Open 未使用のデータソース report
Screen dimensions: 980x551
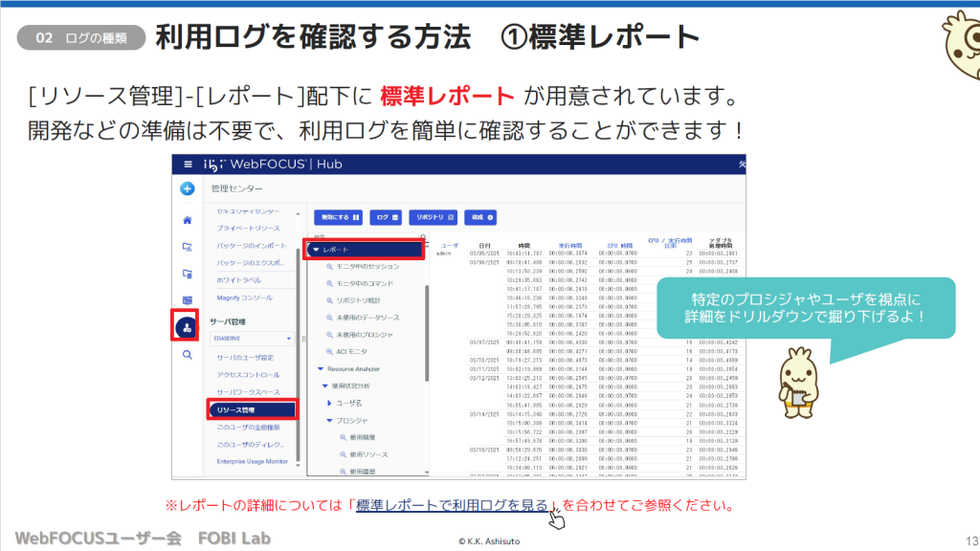click(x=367, y=318)
